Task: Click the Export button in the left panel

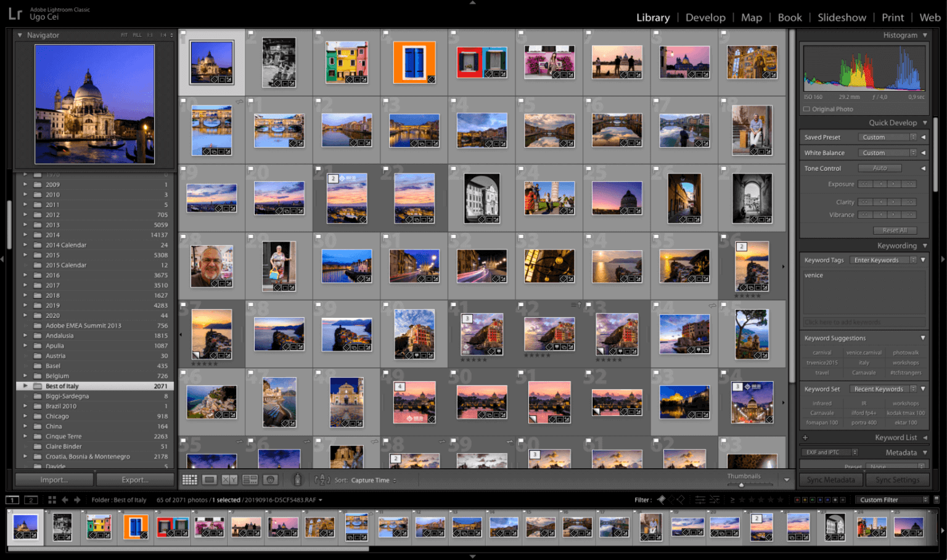Action: [x=134, y=479]
